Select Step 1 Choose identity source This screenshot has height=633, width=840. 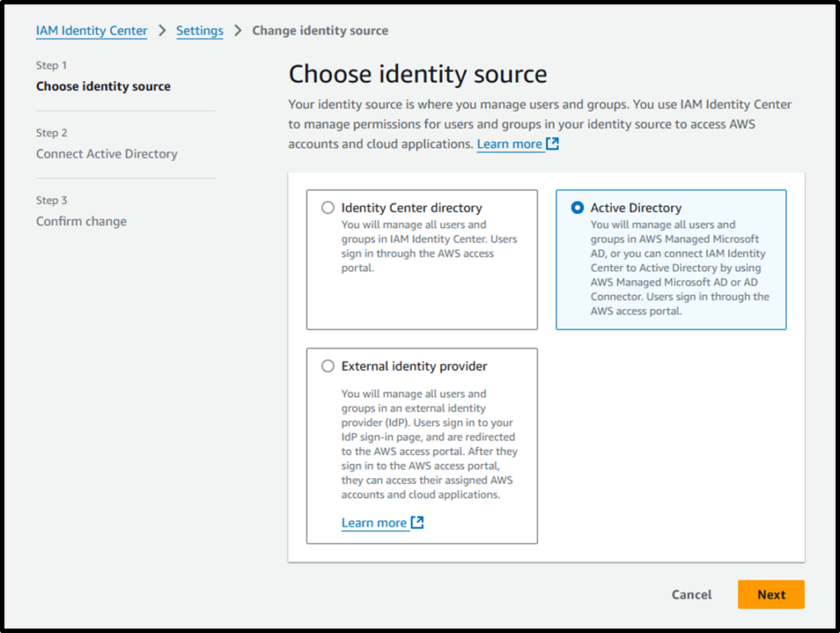coord(103,85)
